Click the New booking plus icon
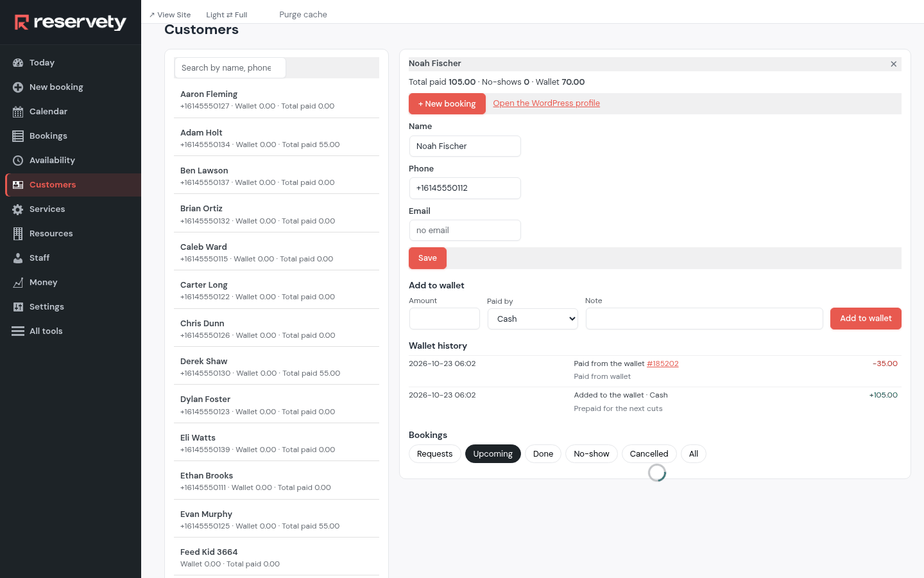924x578 pixels. [18, 87]
